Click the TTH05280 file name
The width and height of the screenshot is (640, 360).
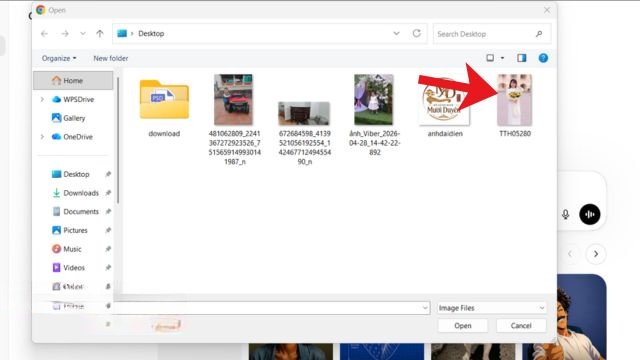coord(515,133)
